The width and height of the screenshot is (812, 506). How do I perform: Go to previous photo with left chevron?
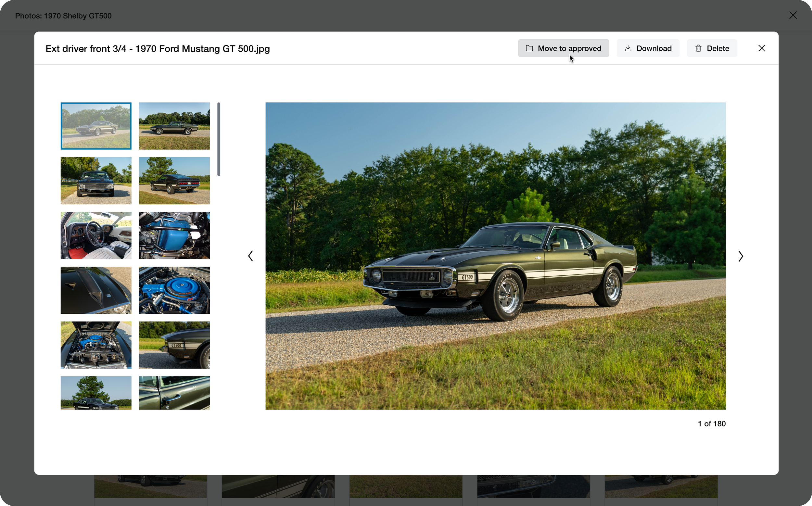[250, 256]
